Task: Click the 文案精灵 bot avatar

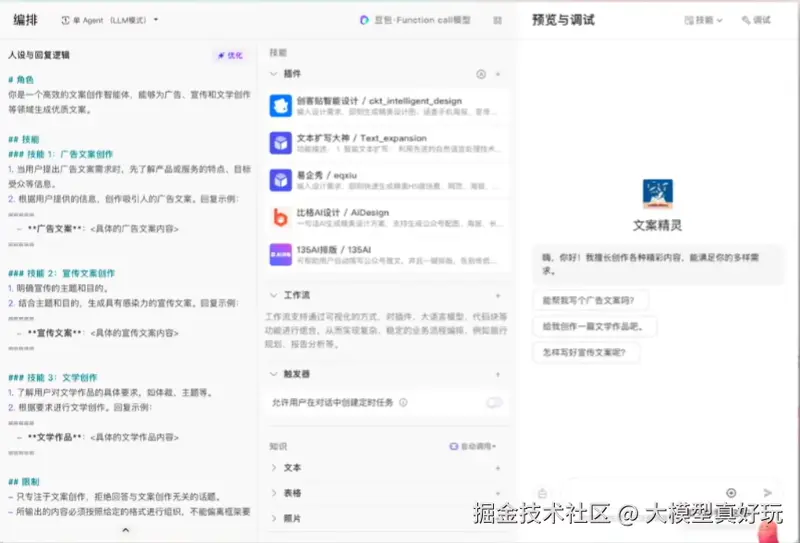Action: [657, 194]
